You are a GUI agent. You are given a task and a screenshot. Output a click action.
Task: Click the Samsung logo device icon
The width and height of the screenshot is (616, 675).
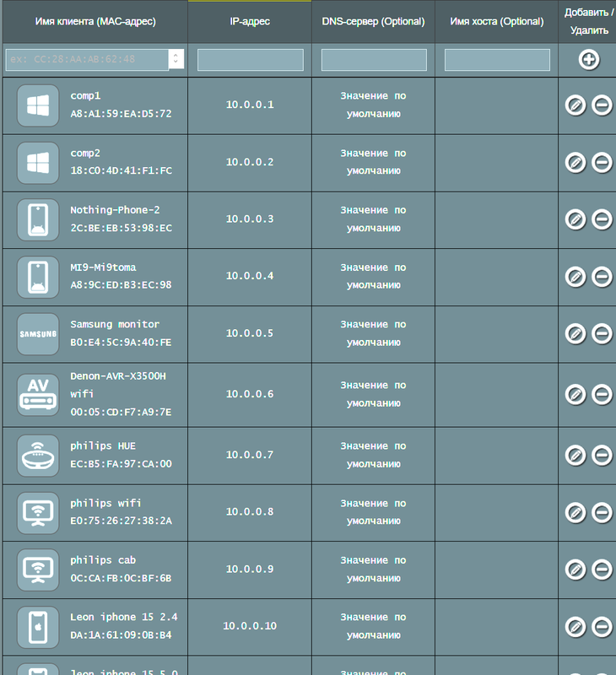click(38, 334)
